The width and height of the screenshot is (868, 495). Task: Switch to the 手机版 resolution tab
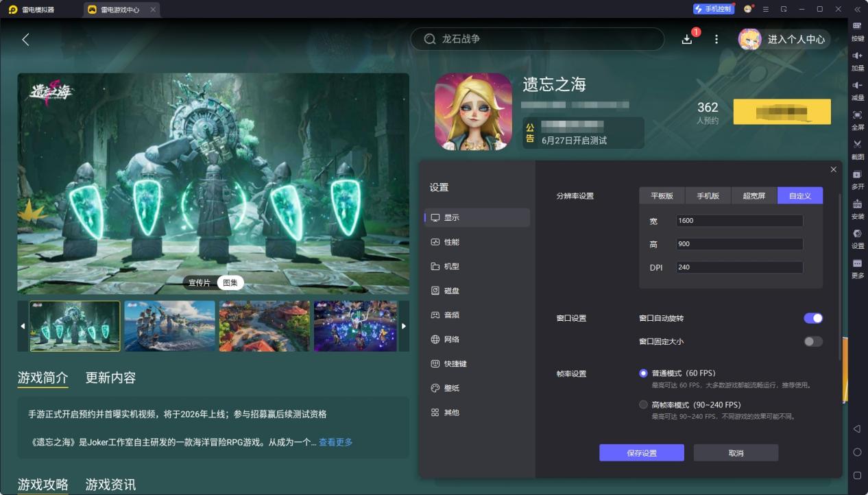click(x=708, y=196)
